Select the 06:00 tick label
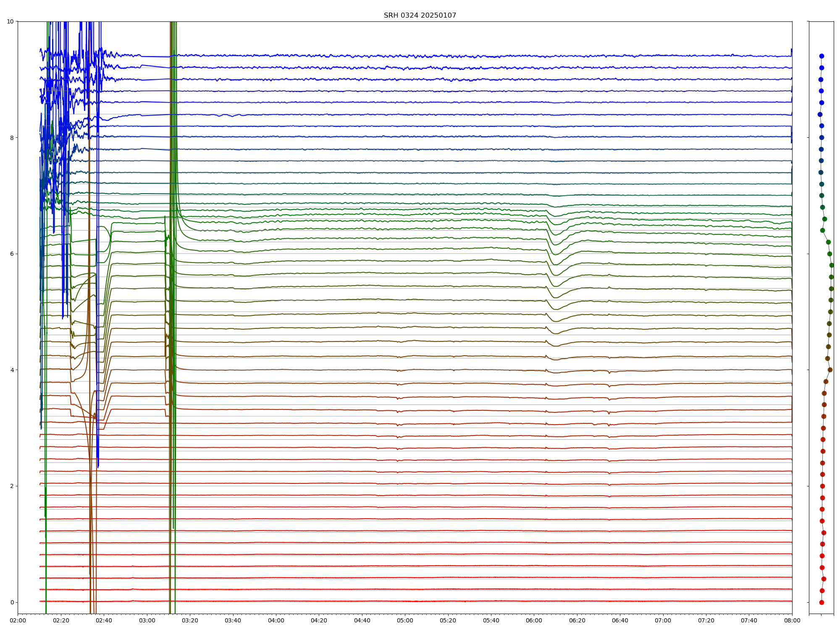Image resolution: width=840 pixels, height=630 pixels. [x=534, y=620]
